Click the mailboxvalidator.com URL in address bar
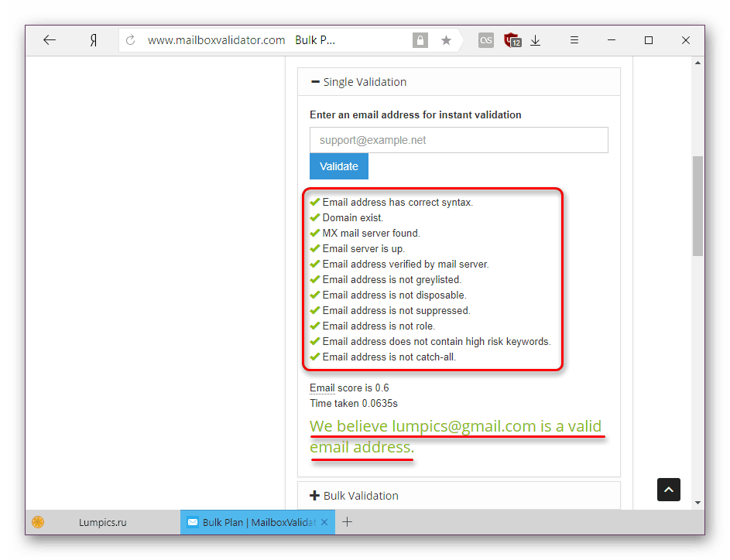730x560 pixels. (216, 40)
